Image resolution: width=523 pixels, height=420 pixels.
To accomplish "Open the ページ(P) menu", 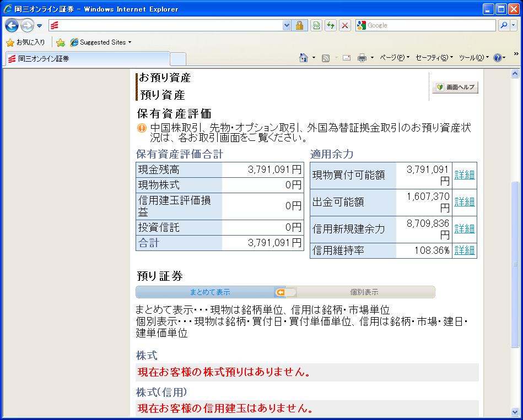I will click(393, 58).
